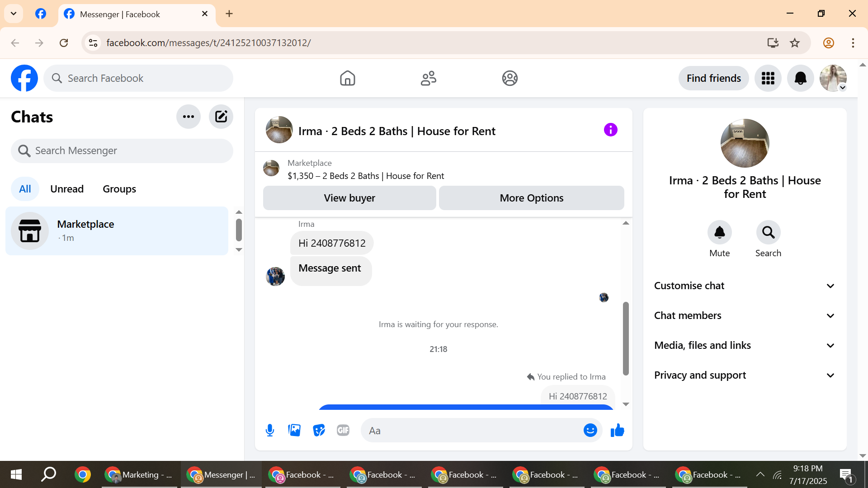Open the Marketplace chat in list
The height and width of the screenshot is (488, 868).
[x=117, y=231]
